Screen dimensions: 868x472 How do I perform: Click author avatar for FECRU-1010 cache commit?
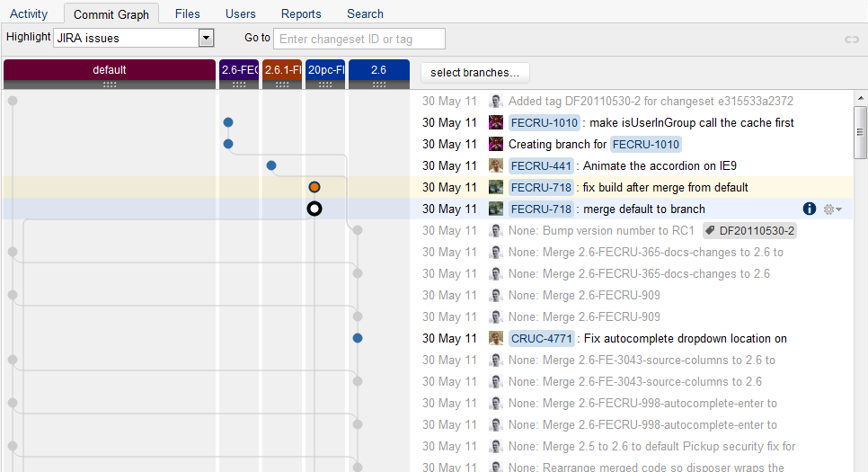(x=496, y=122)
